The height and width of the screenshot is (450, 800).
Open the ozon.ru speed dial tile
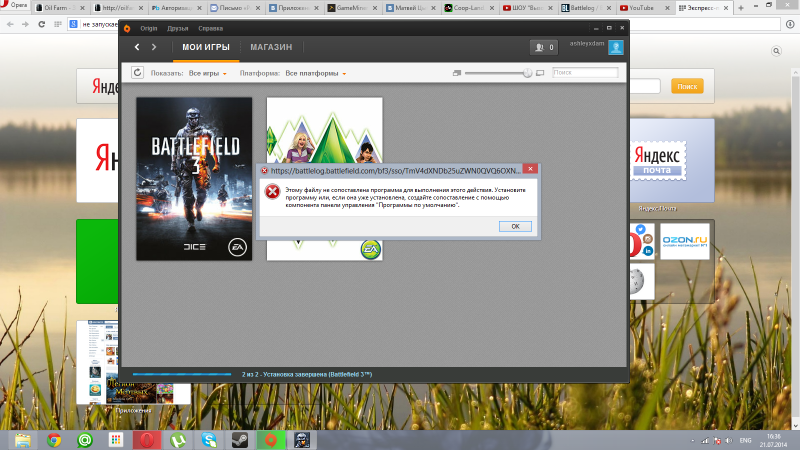point(685,241)
